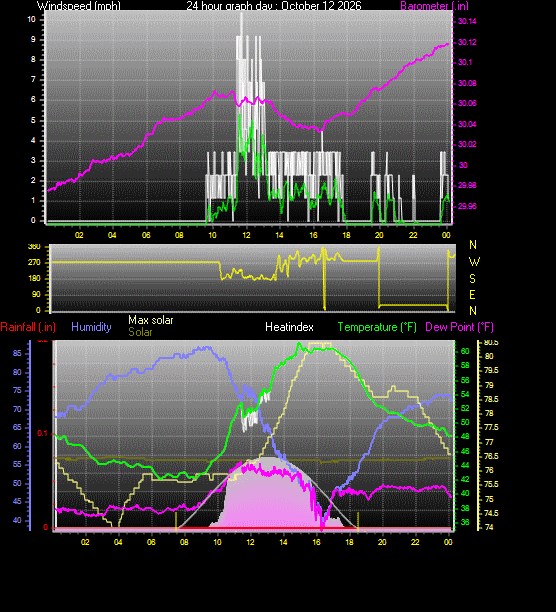Click the "Barometer (.in)" axis label

[434, 6]
